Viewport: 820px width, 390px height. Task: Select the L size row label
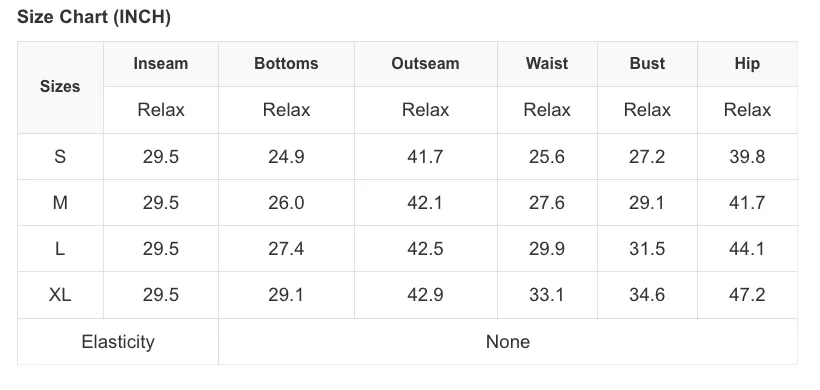60,248
